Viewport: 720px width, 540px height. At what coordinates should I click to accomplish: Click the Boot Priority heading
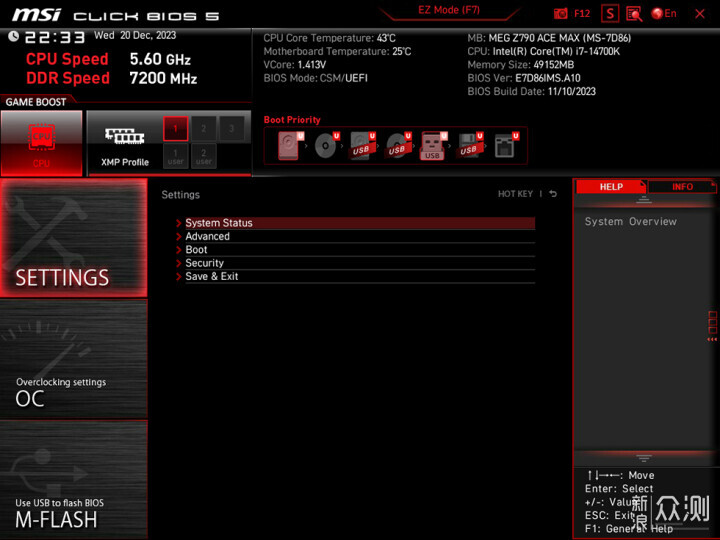point(292,120)
